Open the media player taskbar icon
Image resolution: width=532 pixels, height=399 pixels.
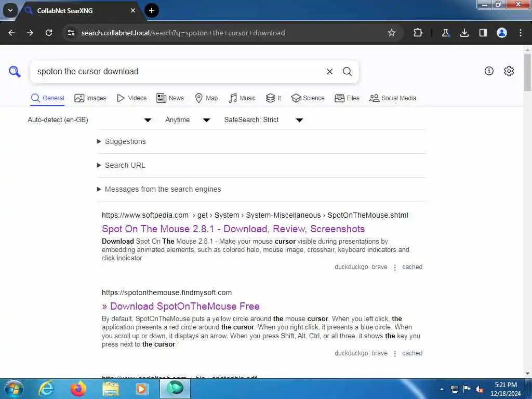(x=141, y=389)
